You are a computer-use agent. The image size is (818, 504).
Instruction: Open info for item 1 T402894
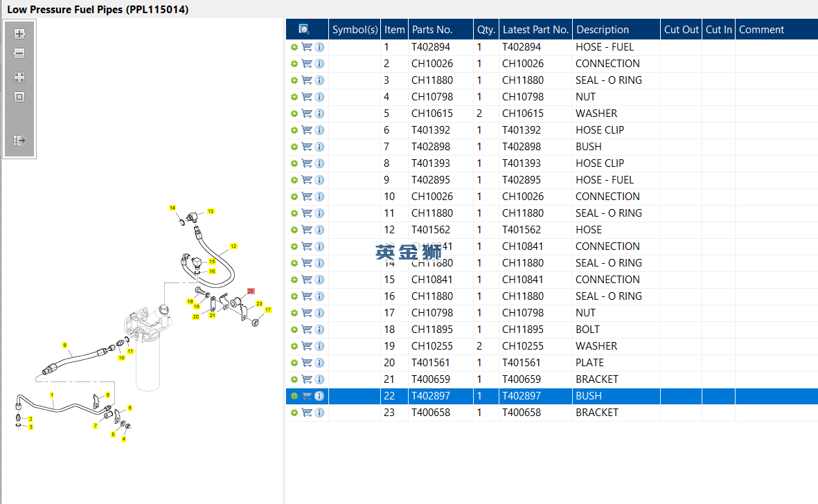coord(319,47)
